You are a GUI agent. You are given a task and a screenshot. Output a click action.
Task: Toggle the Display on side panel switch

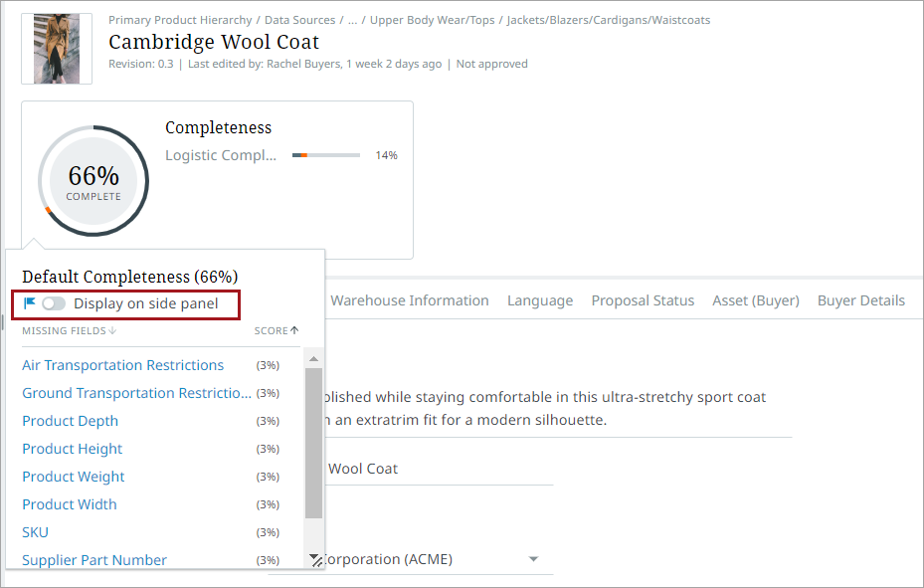pyautogui.click(x=54, y=303)
